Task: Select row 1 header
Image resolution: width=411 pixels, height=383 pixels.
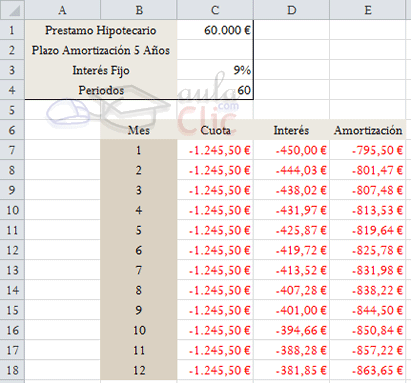Action: pyautogui.click(x=12, y=30)
